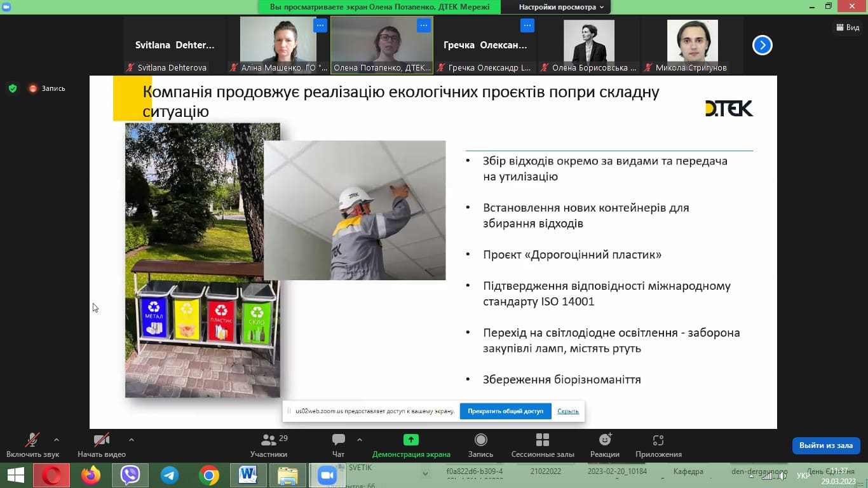The image size is (868, 488).
Task: Click bullet text Збереження біорізноманіття
Action: coord(562,380)
